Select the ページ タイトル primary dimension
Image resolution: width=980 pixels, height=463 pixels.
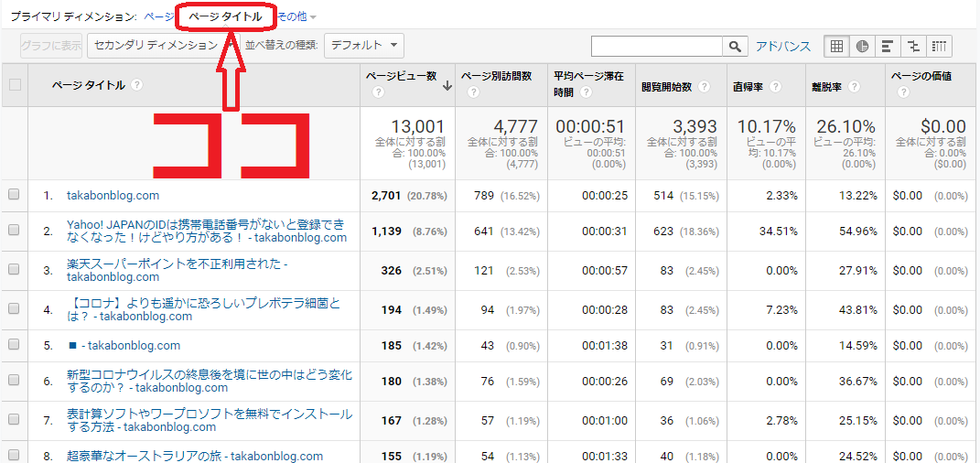tap(226, 16)
